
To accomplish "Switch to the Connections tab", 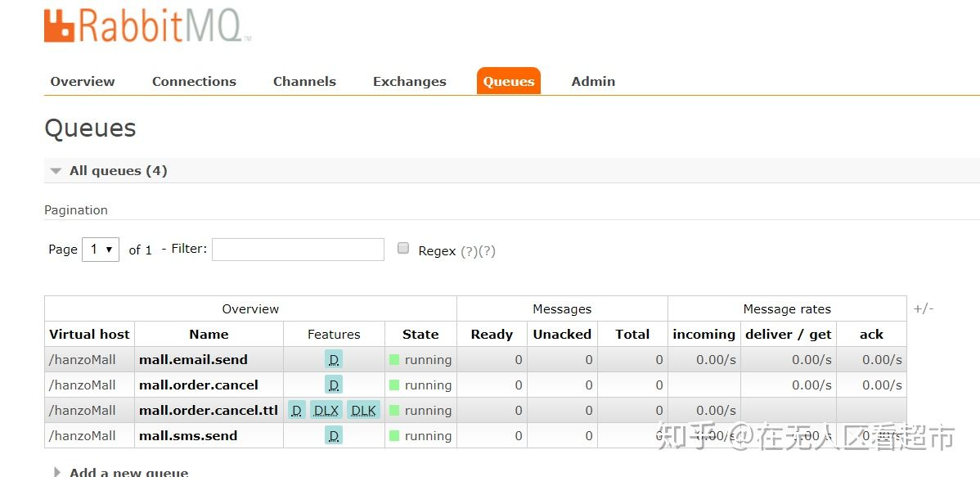I will (195, 81).
